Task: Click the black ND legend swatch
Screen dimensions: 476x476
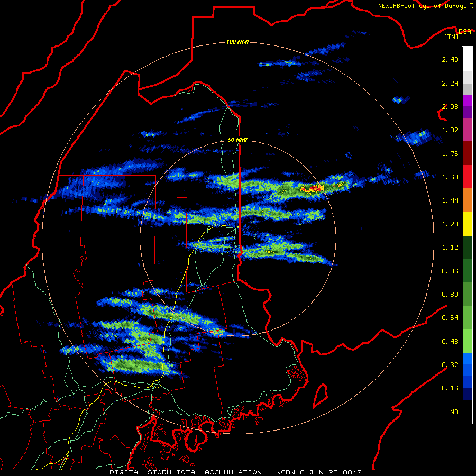Action: click(x=467, y=411)
